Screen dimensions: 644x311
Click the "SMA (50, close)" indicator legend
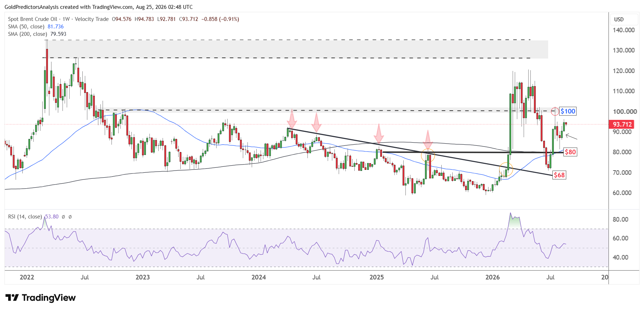26,27
